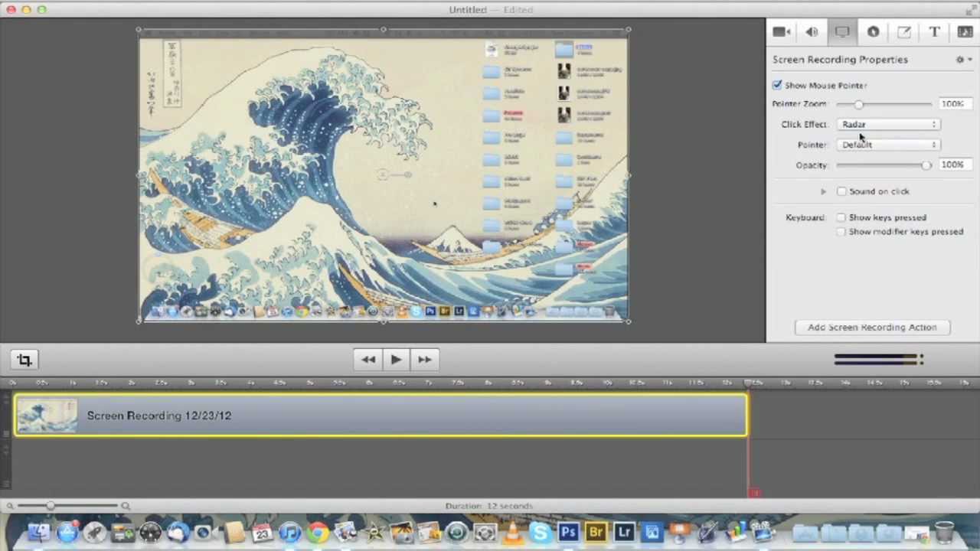
Task: Open the Media Library tab
Action: [x=965, y=31]
